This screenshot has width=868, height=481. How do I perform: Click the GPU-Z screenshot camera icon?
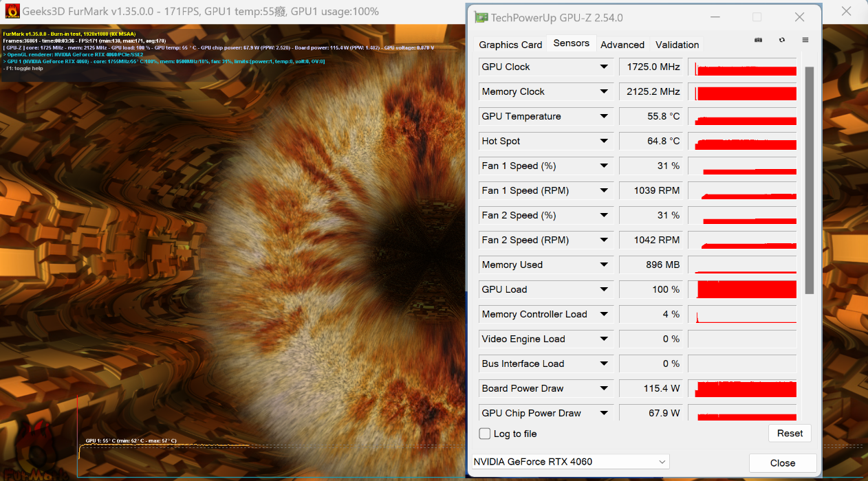[758, 40]
